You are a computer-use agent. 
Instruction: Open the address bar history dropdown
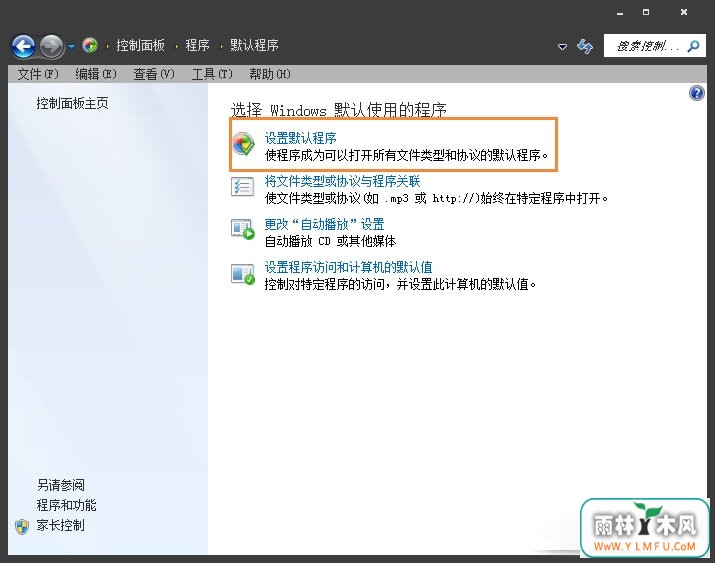pos(563,46)
